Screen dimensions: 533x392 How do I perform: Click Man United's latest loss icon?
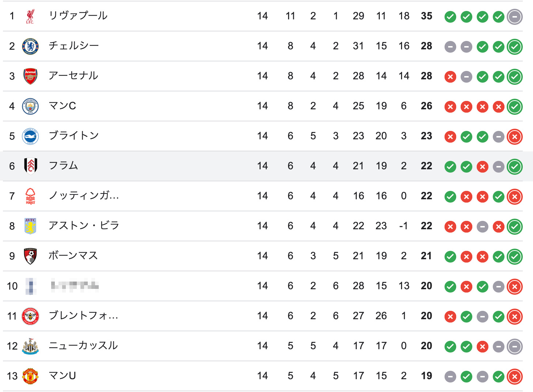click(x=515, y=377)
